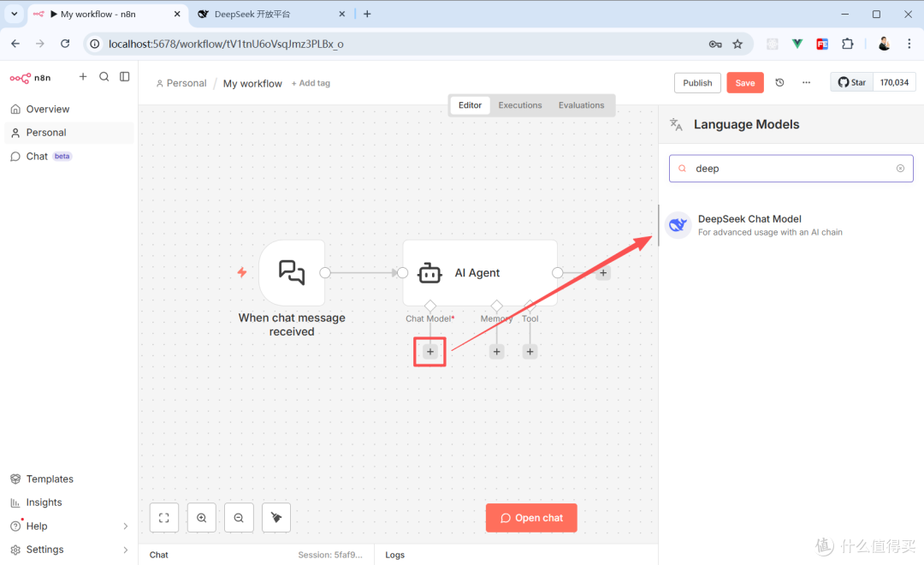The height and width of the screenshot is (565, 924).
Task: Click the deep search input field
Action: (x=791, y=169)
